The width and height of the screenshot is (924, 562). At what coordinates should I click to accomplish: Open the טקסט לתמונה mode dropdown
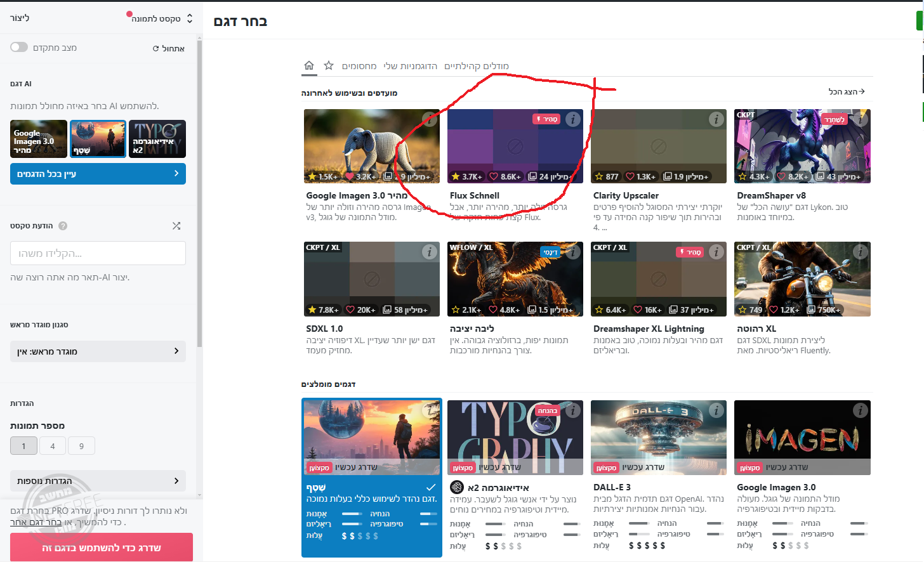pos(161,18)
